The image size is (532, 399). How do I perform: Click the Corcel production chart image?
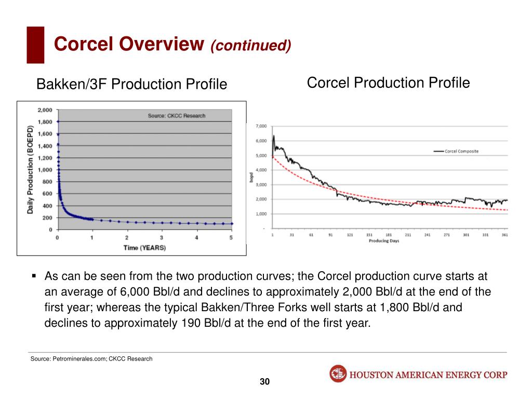click(x=378, y=183)
